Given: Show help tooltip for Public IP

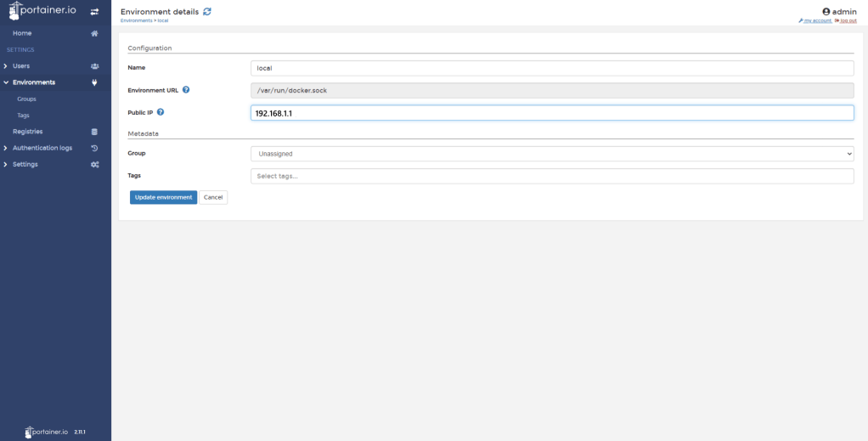Looking at the screenshot, I should click(161, 111).
